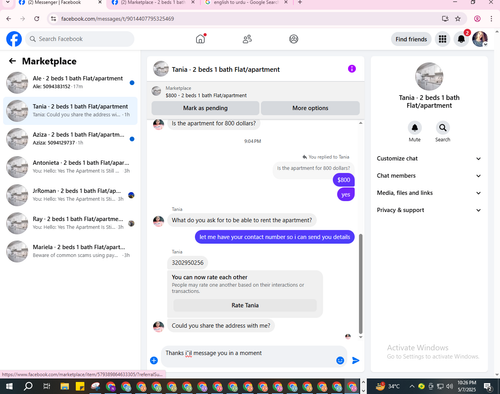Open conversation info purple icon
This screenshot has height=394, width=500.
tap(352, 69)
